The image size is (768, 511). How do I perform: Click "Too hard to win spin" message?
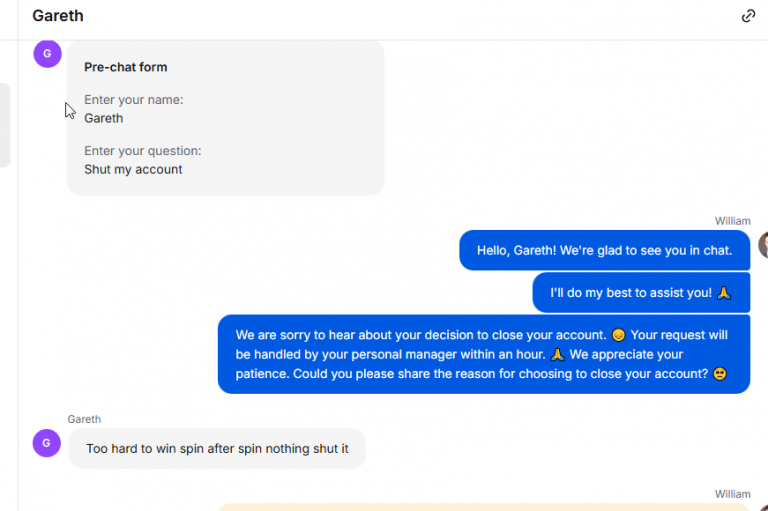click(x=217, y=449)
